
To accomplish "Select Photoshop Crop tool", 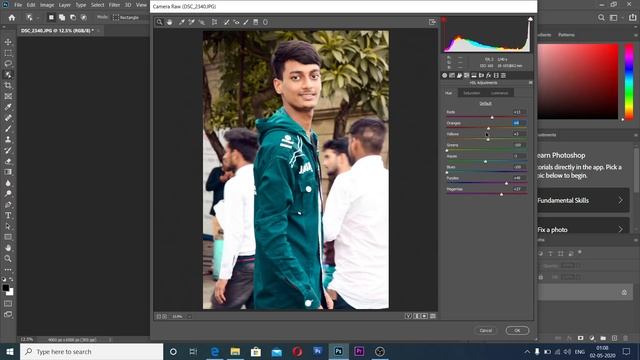I will coord(8,85).
